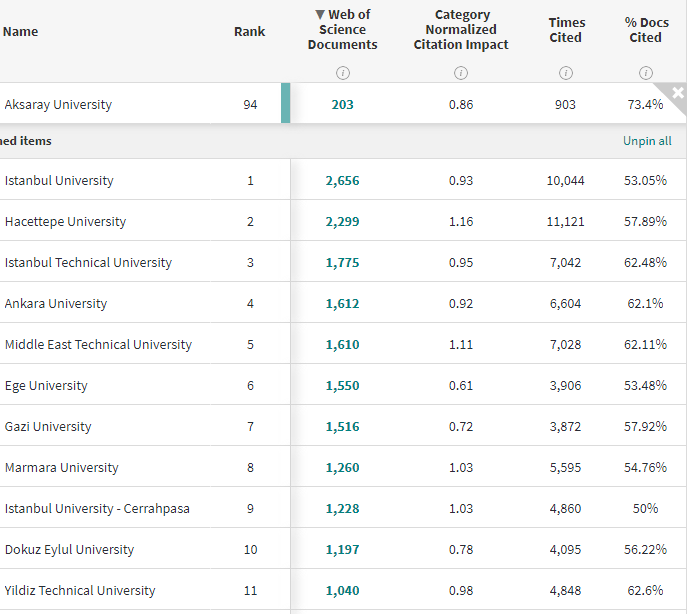687x614 pixels.
Task: Open Istanbul University's 2,656 documents
Action: [x=342, y=181]
